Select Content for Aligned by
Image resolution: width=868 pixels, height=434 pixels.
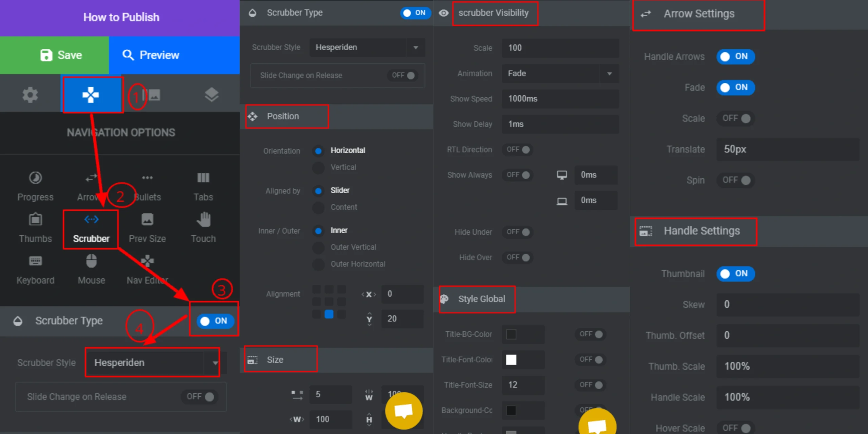click(318, 207)
